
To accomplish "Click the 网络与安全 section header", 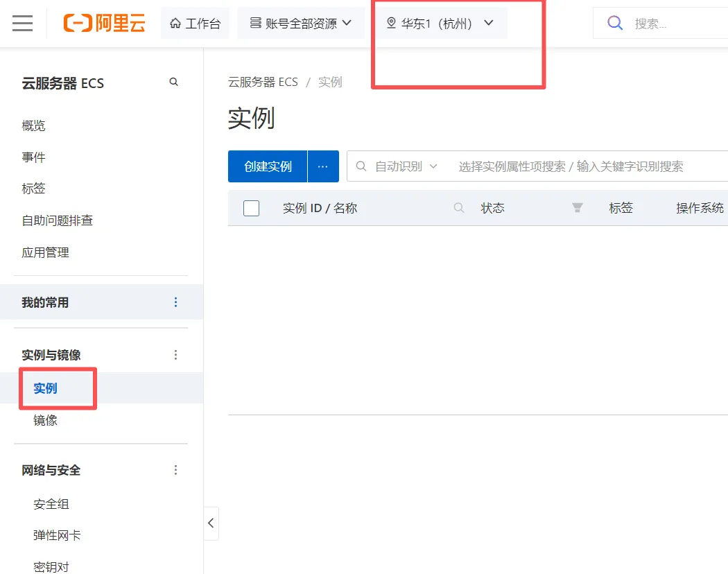I will pos(51,470).
